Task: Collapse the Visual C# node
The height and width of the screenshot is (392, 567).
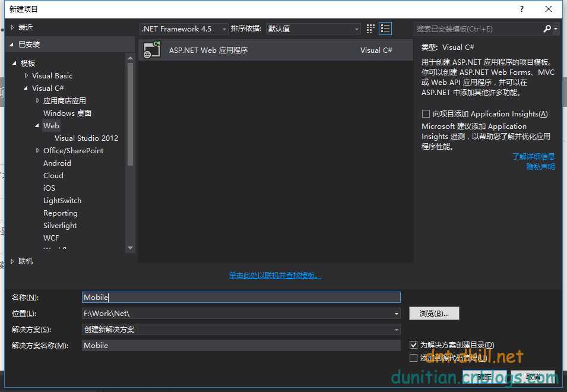Action: point(26,88)
